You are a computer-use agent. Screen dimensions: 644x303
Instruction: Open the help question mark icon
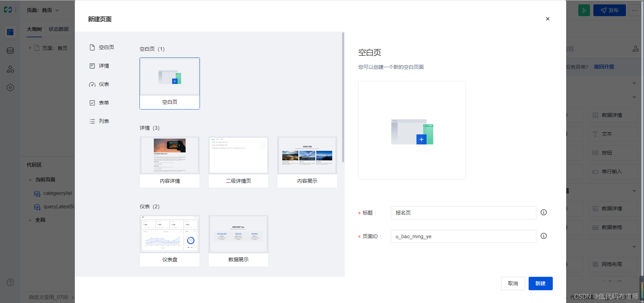[x=10, y=282]
